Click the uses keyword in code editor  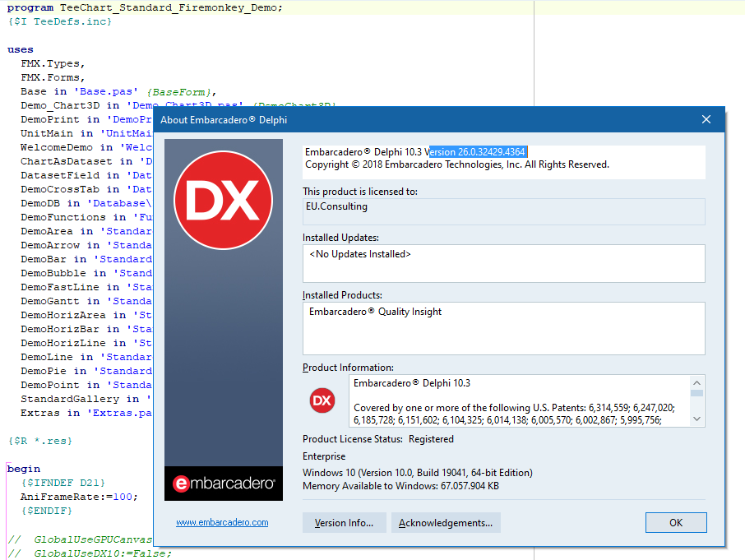(x=20, y=49)
